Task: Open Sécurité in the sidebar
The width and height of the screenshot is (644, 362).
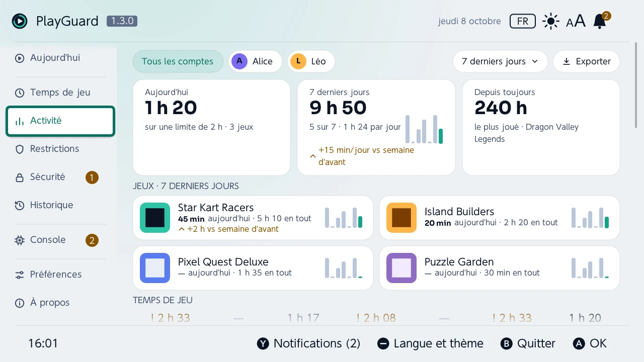Action: tap(60, 177)
